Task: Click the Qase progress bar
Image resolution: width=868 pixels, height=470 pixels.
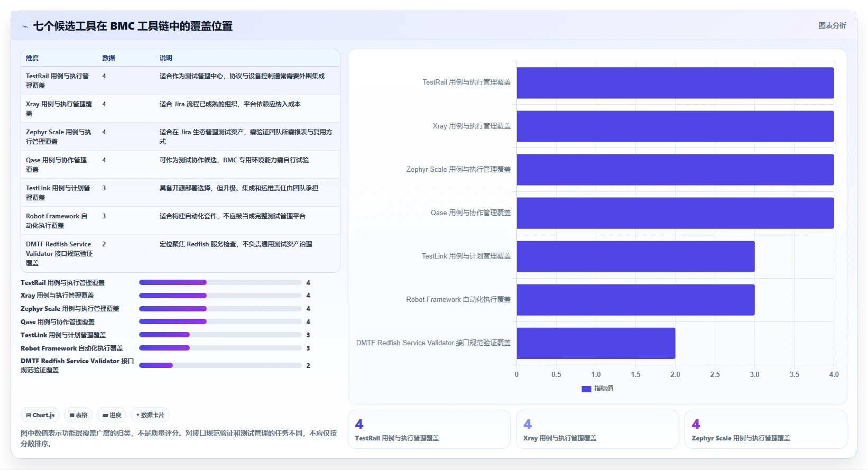Action: [x=220, y=321]
